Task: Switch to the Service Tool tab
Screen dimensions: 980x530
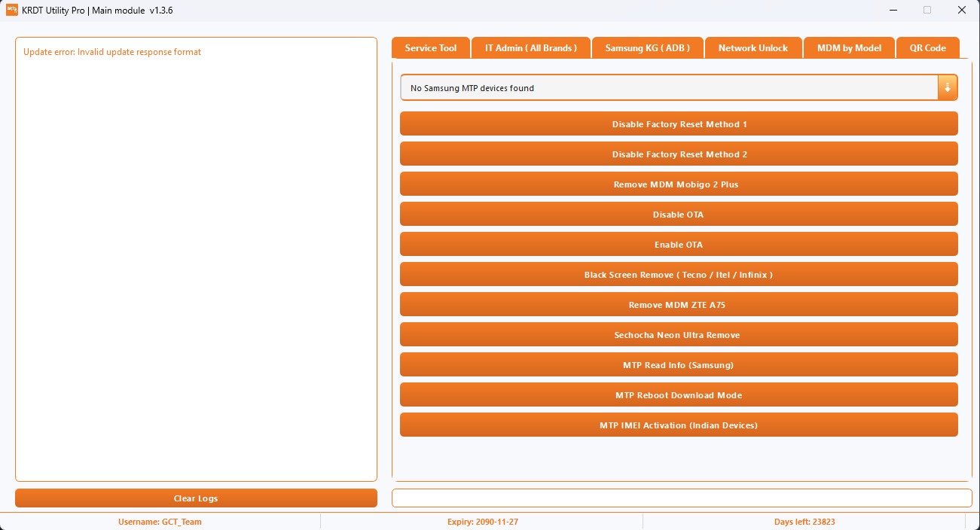Action: [x=430, y=47]
